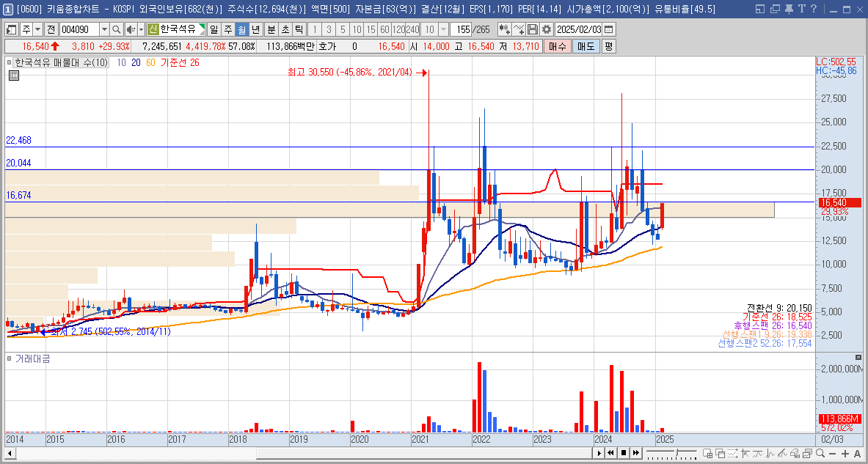Click the fast-forward button in replay controls
This screenshot has height=464, width=868.
[x=637, y=453]
